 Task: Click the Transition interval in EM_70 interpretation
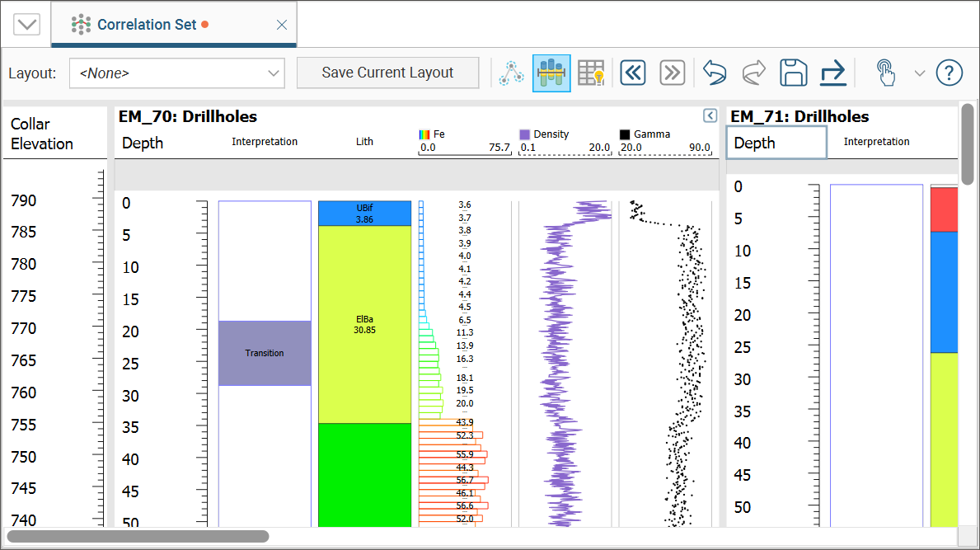point(264,353)
